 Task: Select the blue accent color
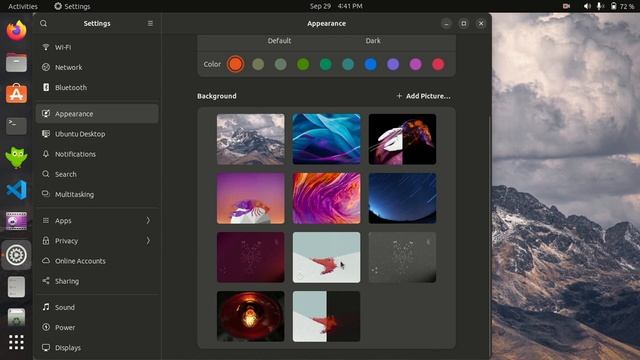(370, 64)
